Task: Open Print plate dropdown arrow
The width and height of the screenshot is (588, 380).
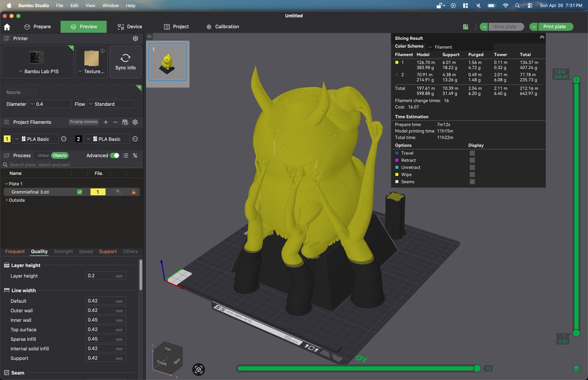Action: pyautogui.click(x=534, y=27)
